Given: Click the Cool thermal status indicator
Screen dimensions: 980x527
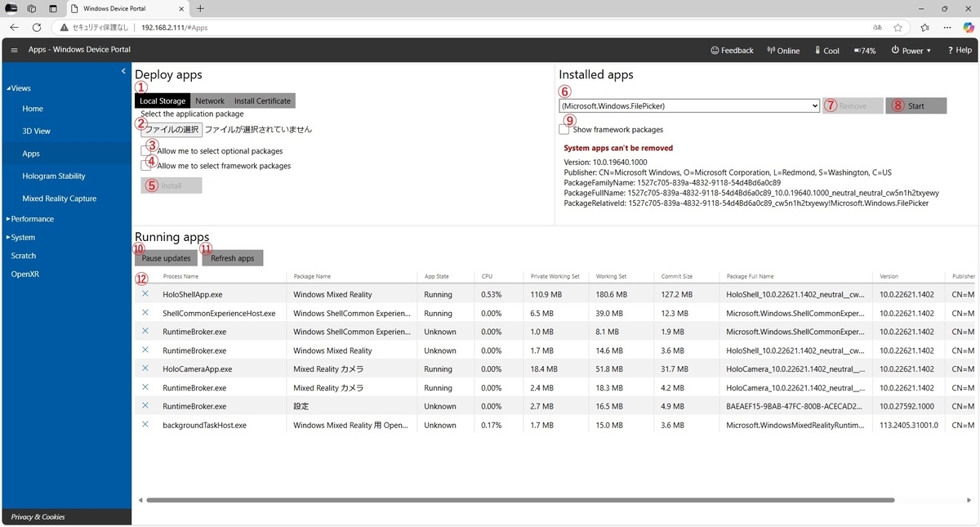Looking at the screenshot, I should [x=826, y=51].
